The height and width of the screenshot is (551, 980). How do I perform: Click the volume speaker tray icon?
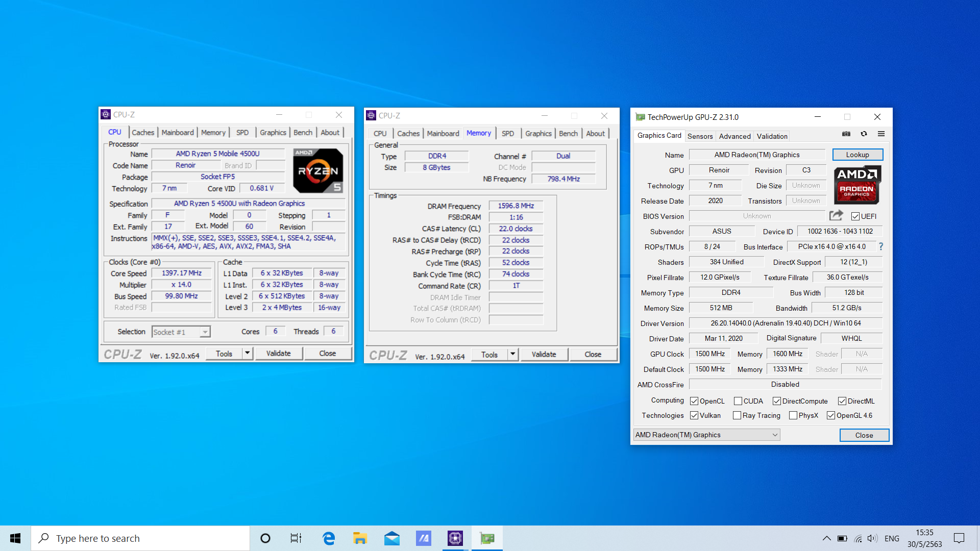(x=872, y=538)
